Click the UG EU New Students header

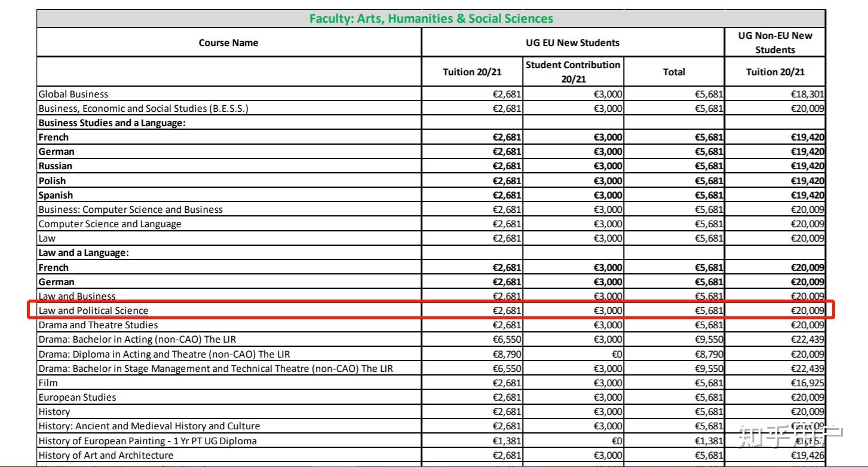point(573,42)
